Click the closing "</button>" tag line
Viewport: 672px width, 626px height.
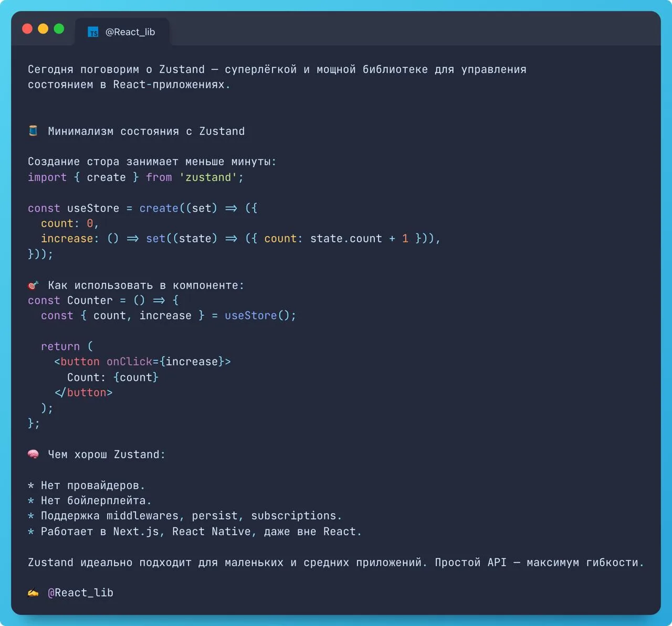pos(83,392)
